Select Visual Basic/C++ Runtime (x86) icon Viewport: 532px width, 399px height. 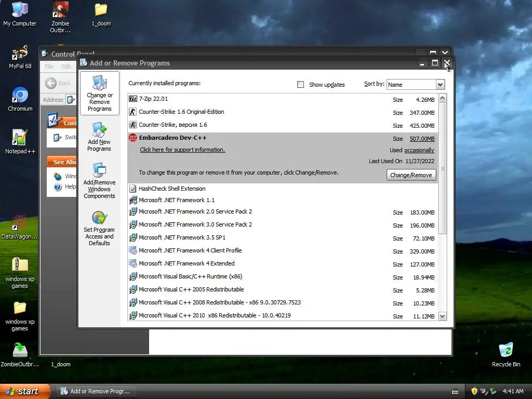pyautogui.click(x=133, y=276)
